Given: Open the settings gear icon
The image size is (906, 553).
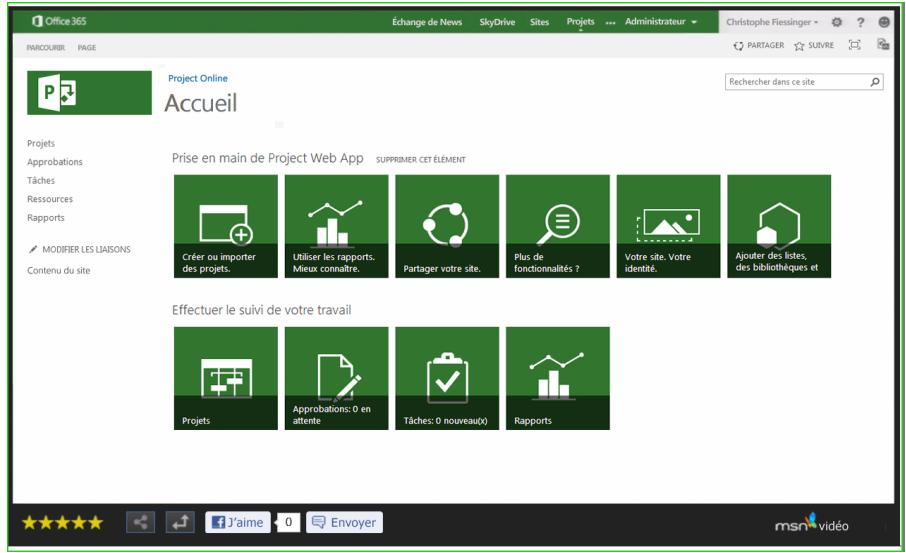Looking at the screenshot, I should (837, 22).
